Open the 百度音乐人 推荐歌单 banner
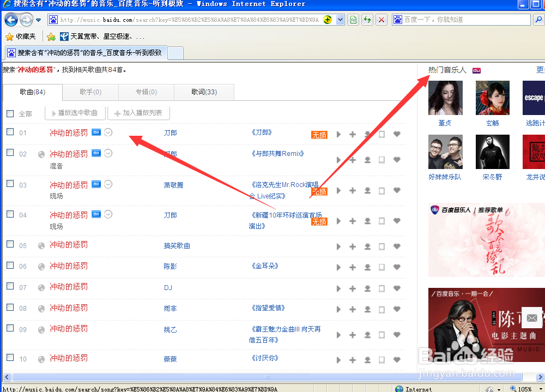Viewport: 545px width, 392px height. [x=487, y=240]
